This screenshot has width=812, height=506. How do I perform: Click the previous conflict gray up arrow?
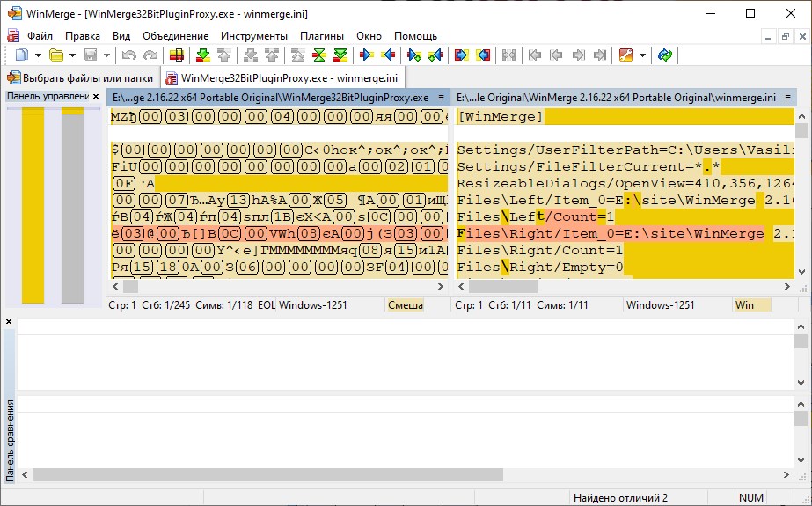click(x=272, y=55)
